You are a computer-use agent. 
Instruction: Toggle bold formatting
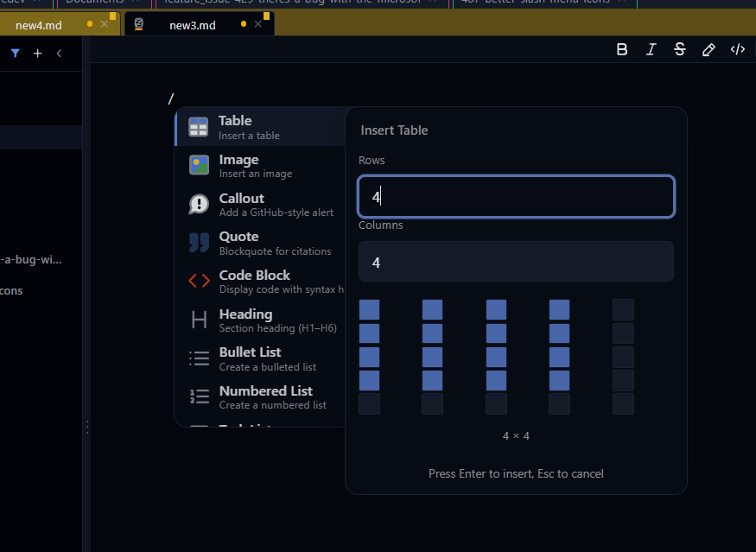point(622,49)
